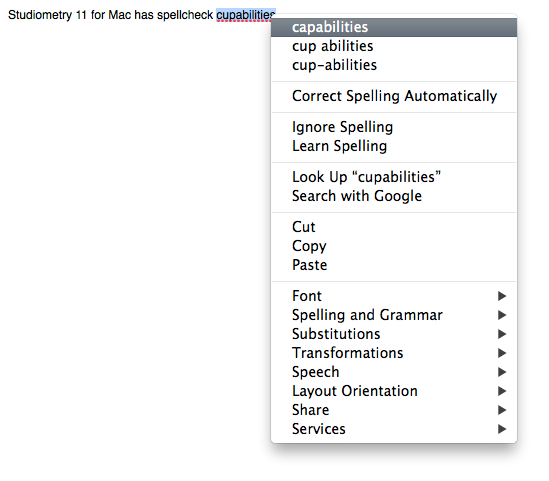Look Up "cupabilities" in dictionary
The image size is (549, 481).
click(x=394, y=177)
